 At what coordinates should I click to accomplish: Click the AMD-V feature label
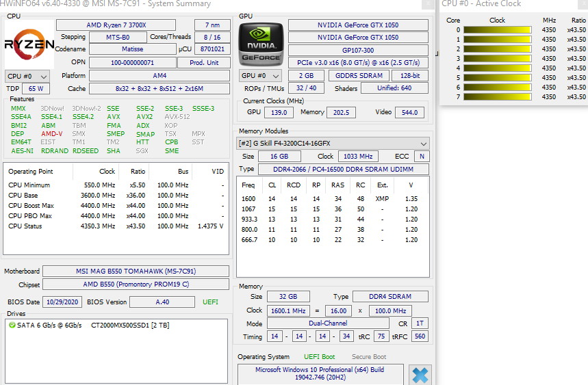click(52, 134)
